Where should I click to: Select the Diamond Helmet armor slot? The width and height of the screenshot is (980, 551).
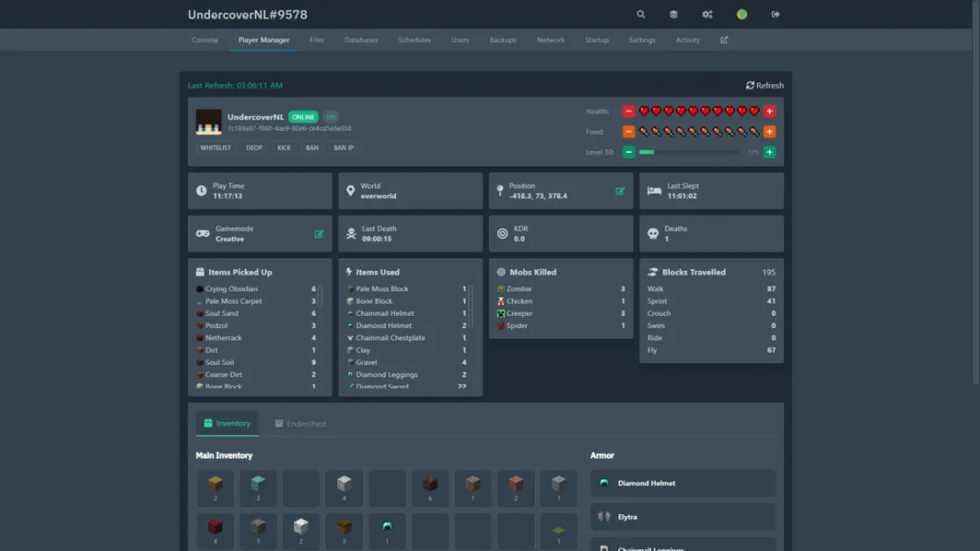pyautogui.click(x=683, y=483)
